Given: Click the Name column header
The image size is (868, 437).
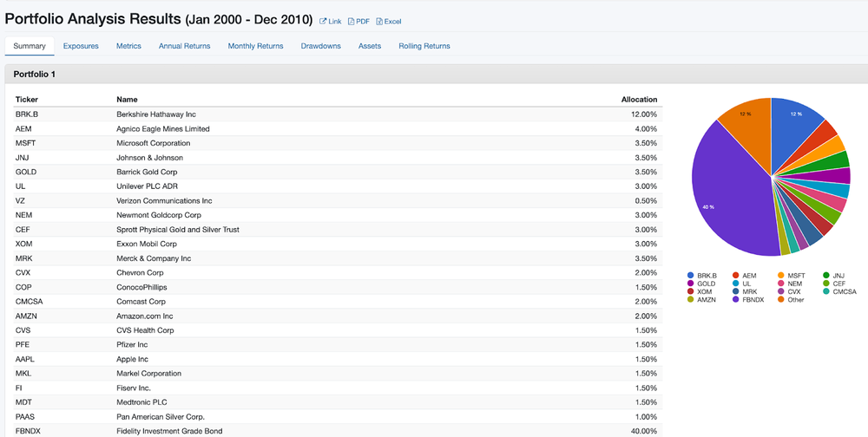Looking at the screenshot, I should [x=127, y=100].
